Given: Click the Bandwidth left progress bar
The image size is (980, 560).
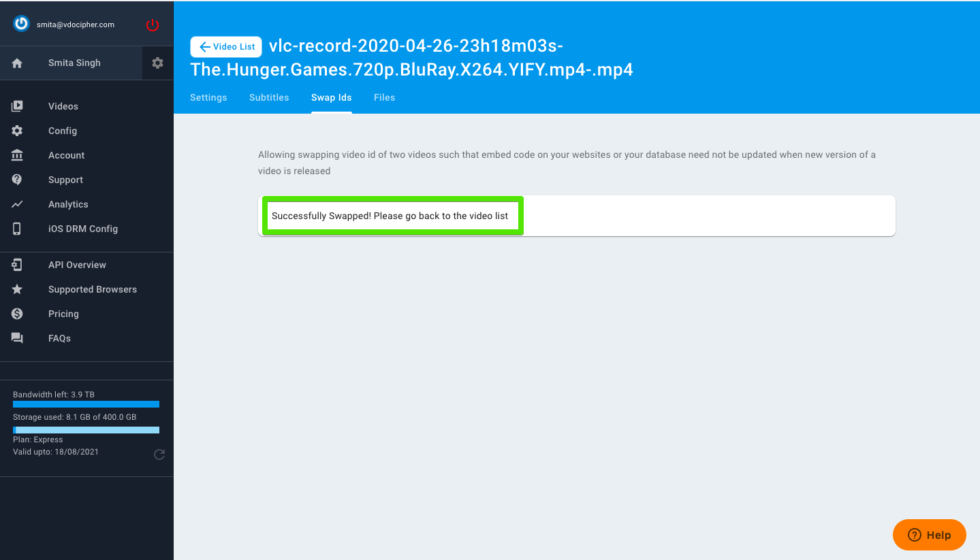Looking at the screenshot, I should [86, 404].
